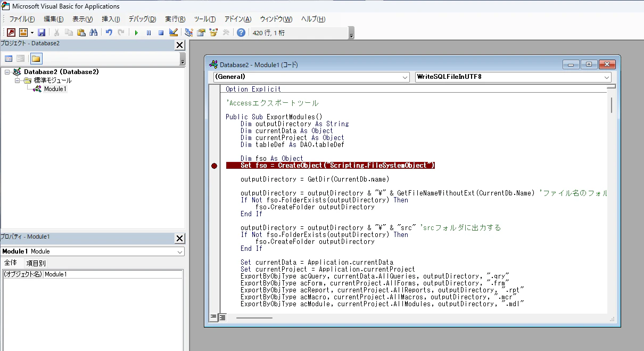Click the Undo arrow icon
644x351 pixels.
[x=109, y=32]
